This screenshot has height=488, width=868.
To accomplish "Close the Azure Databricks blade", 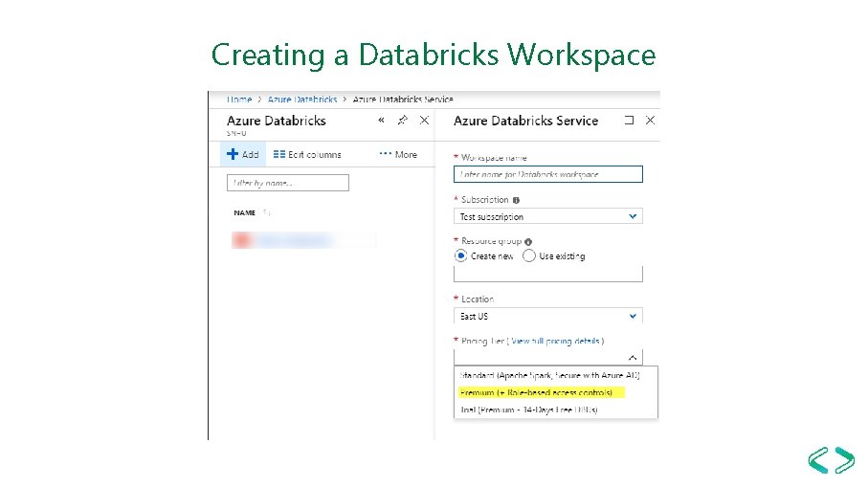I will (x=424, y=120).
